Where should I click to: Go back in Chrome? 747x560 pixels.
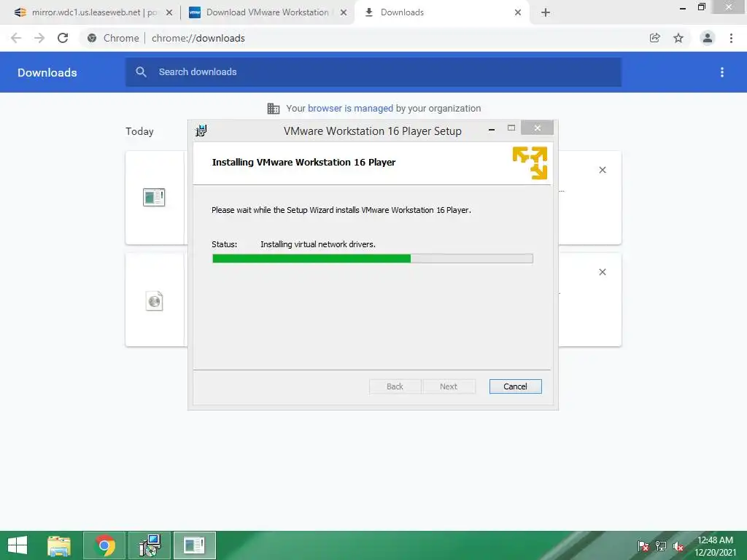point(16,38)
